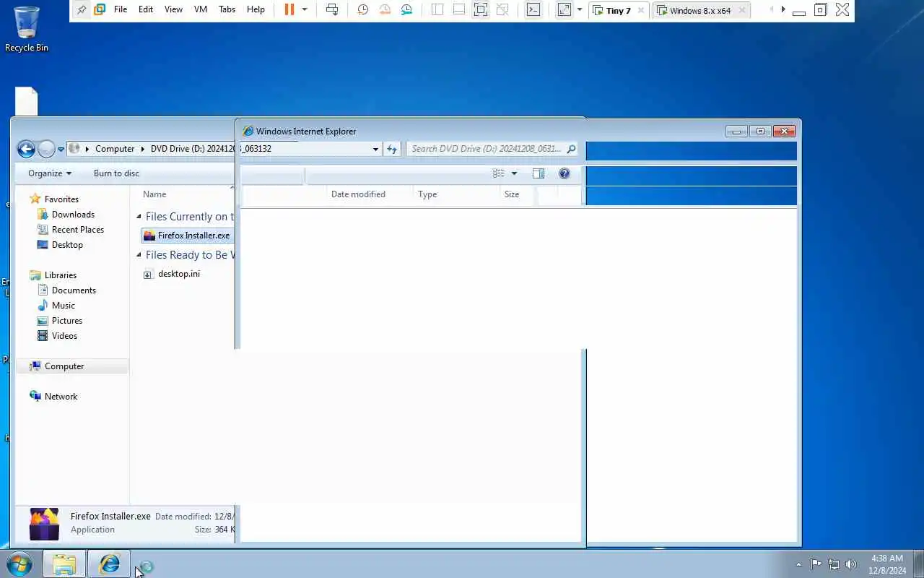Image resolution: width=924 pixels, height=578 pixels.
Task: Collapse the Files Currently on the Disc group
Action: pos(139,217)
